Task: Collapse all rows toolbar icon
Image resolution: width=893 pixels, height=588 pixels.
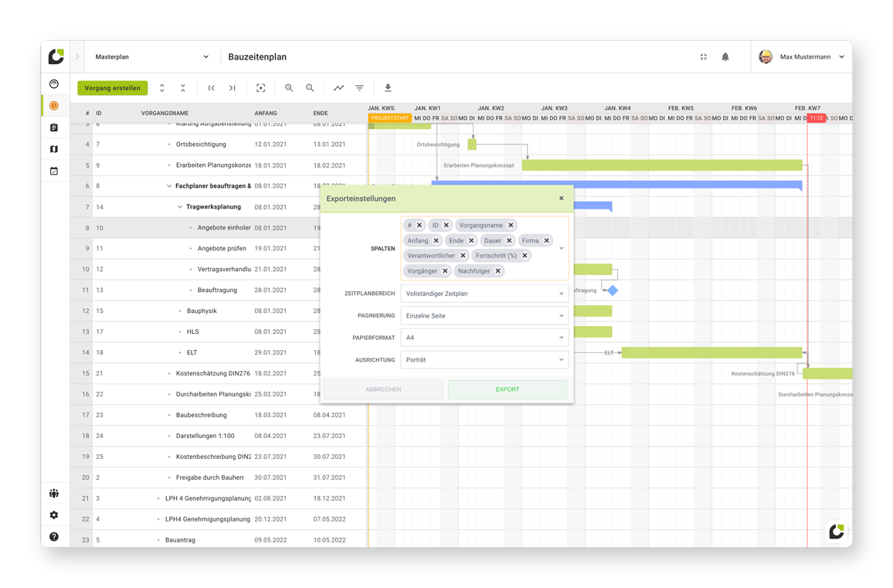Action: point(183,88)
